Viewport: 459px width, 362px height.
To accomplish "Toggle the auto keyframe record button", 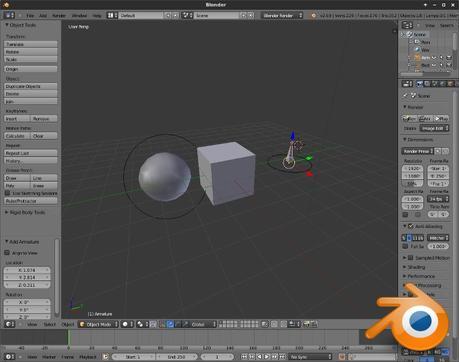I will click(342, 357).
